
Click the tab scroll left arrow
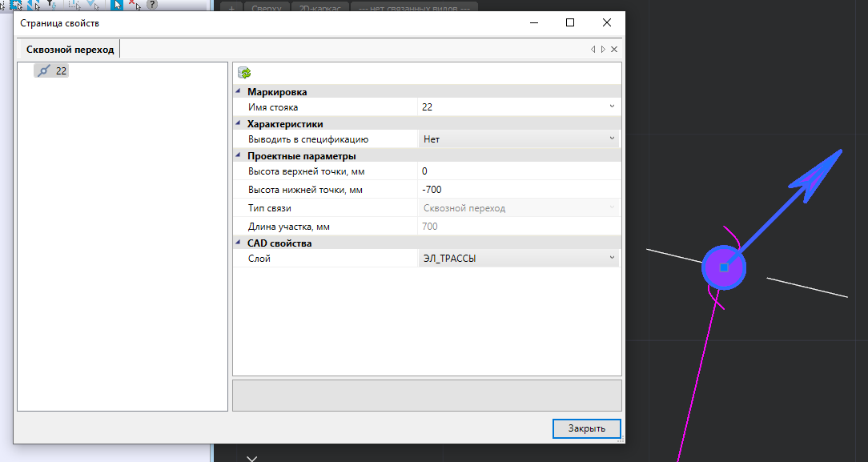click(x=593, y=50)
